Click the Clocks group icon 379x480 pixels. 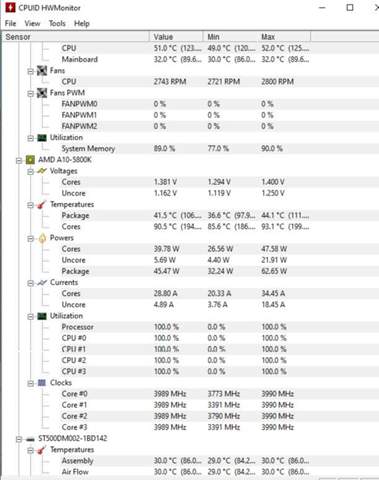[42, 383]
